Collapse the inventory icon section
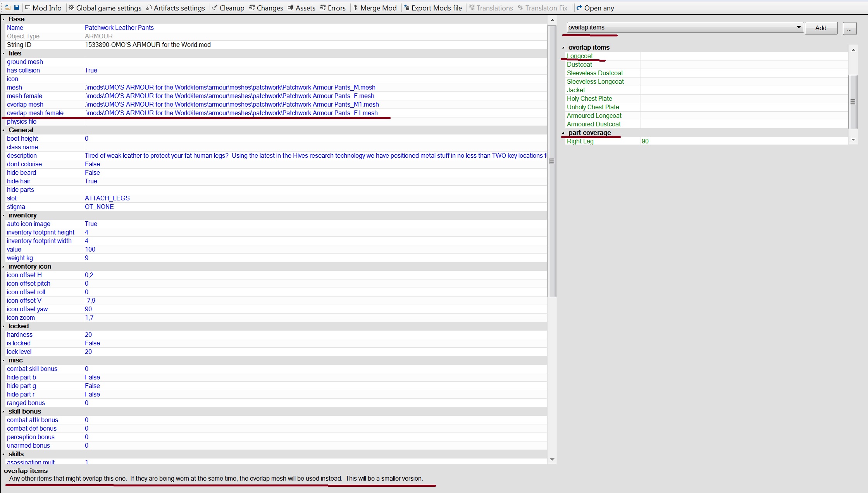This screenshot has width=868, height=493. coord(3,266)
